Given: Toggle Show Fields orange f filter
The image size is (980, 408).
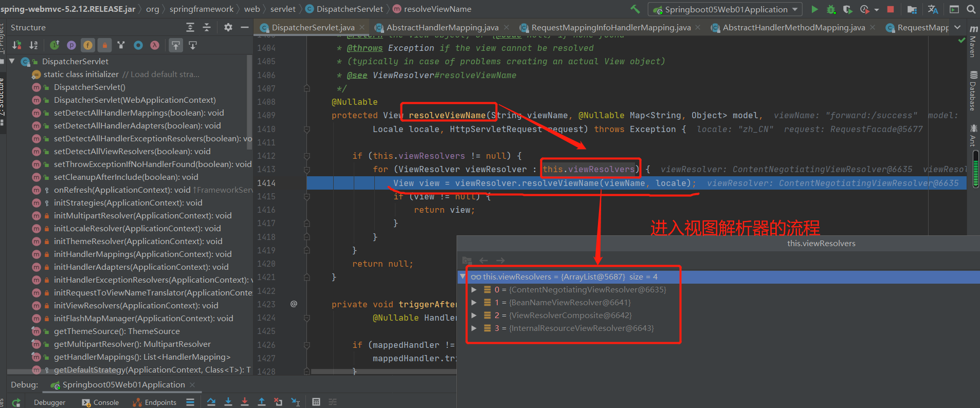Looking at the screenshot, I should 88,45.
